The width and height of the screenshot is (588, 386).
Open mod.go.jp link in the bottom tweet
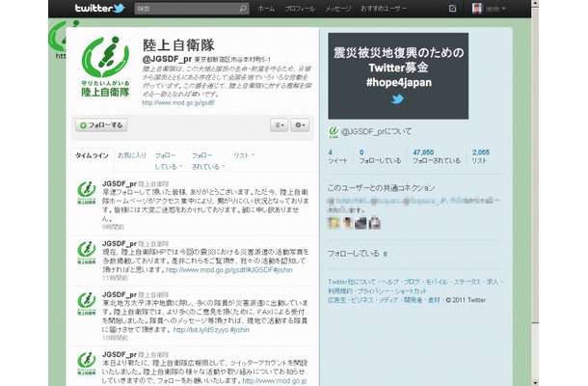click(275, 381)
